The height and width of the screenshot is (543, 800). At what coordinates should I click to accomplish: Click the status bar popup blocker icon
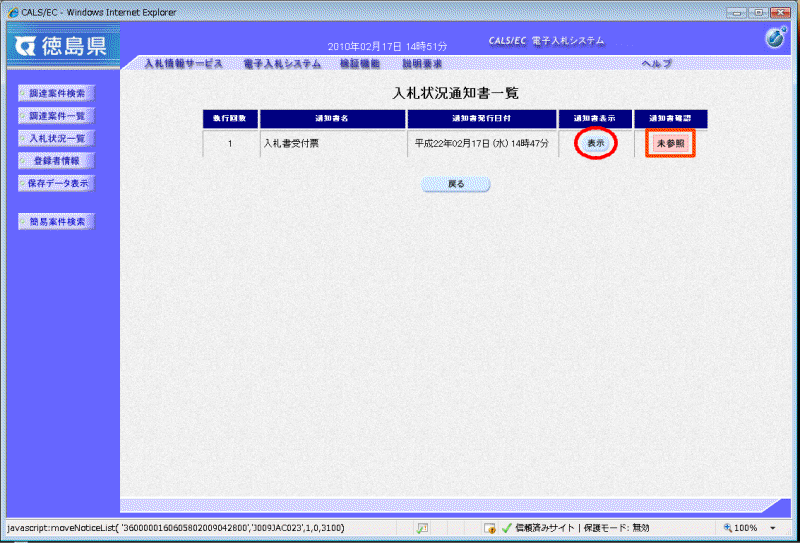tap(423, 527)
